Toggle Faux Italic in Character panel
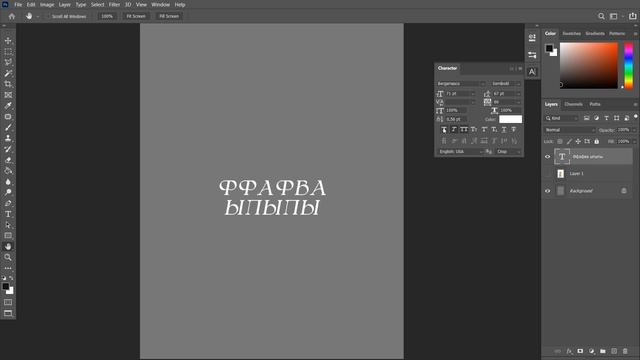The width and height of the screenshot is (640, 360). [454, 130]
